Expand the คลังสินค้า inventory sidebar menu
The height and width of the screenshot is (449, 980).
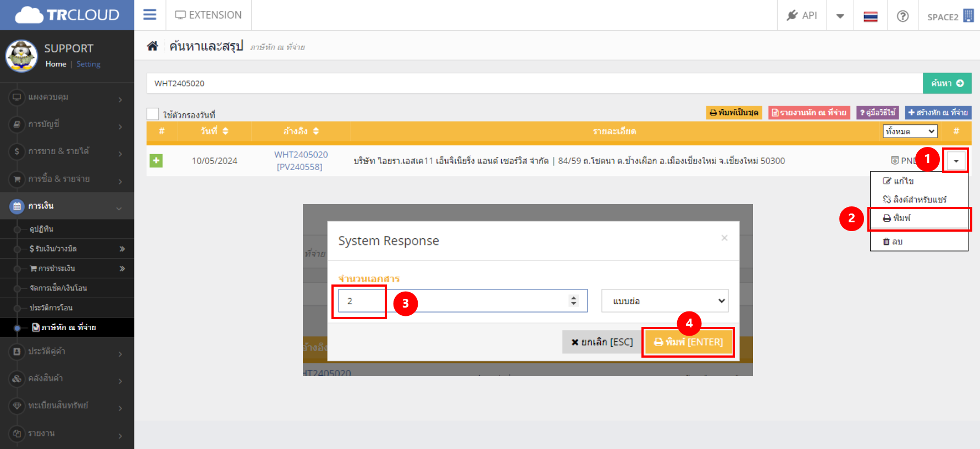pyautogui.click(x=67, y=378)
